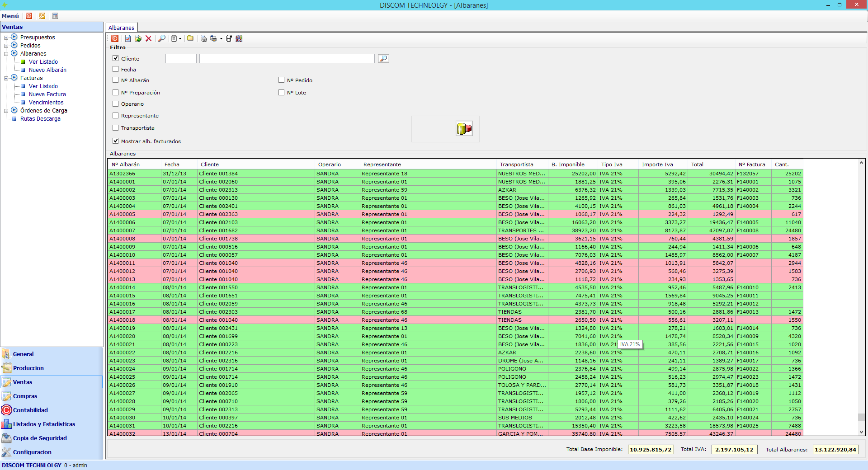The height and width of the screenshot is (470, 868).
Task: Click the database filter apply icon
Action: [464, 129]
